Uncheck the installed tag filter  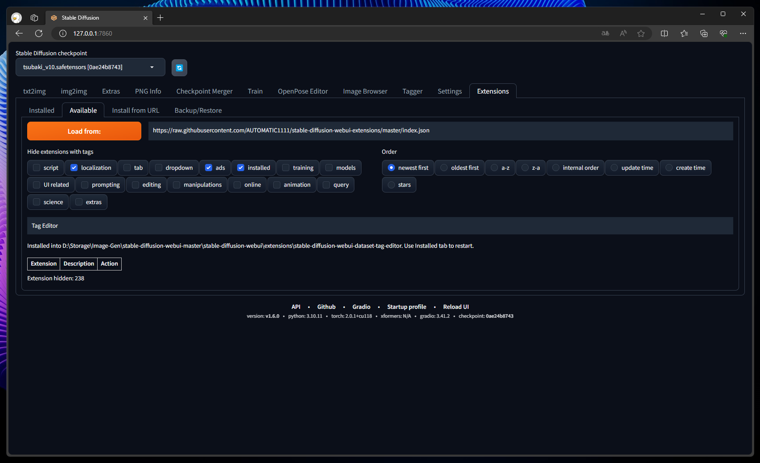click(x=240, y=168)
